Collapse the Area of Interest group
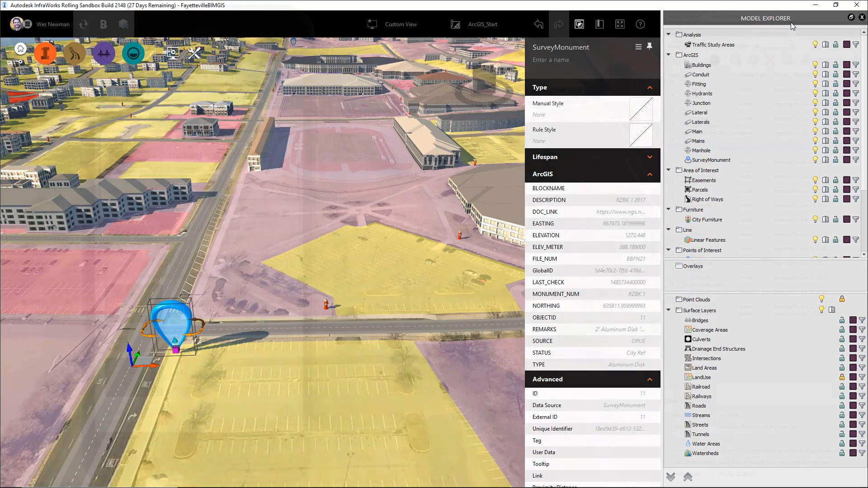Image resolution: width=868 pixels, height=488 pixels. click(669, 170)
